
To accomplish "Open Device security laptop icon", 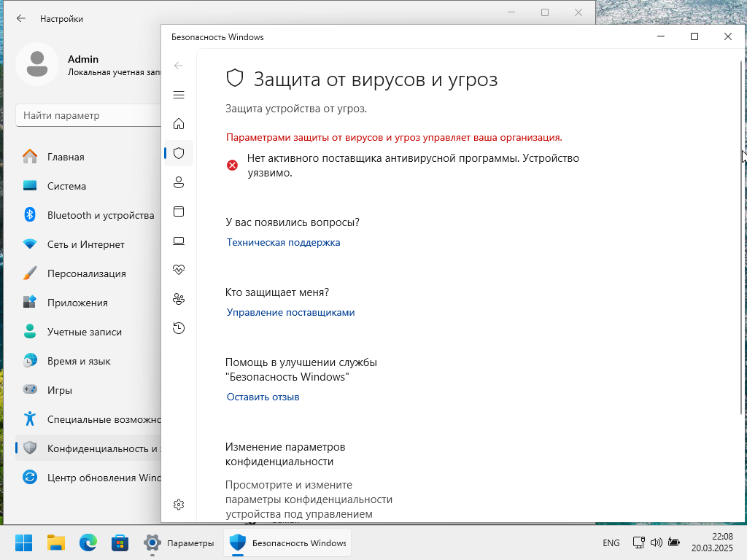I will 179,241.
